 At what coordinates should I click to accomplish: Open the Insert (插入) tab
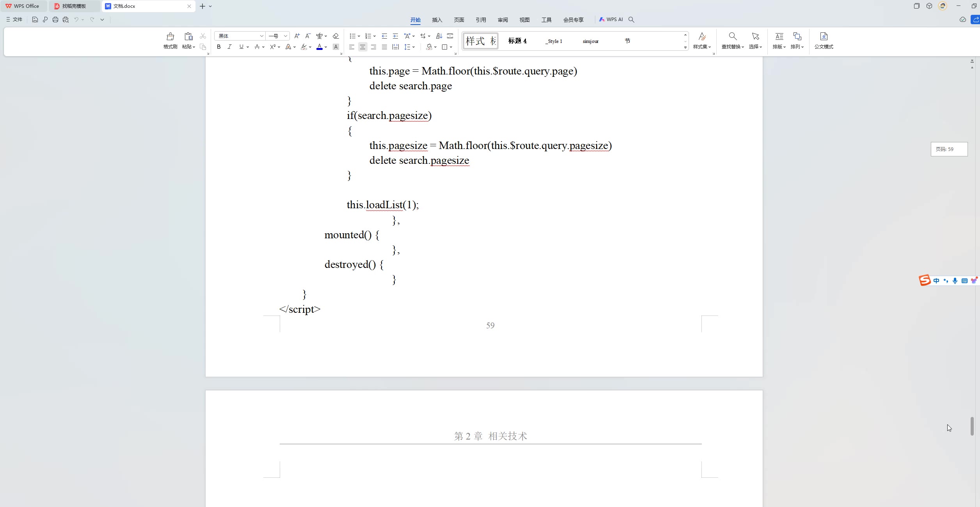point(437,19)
